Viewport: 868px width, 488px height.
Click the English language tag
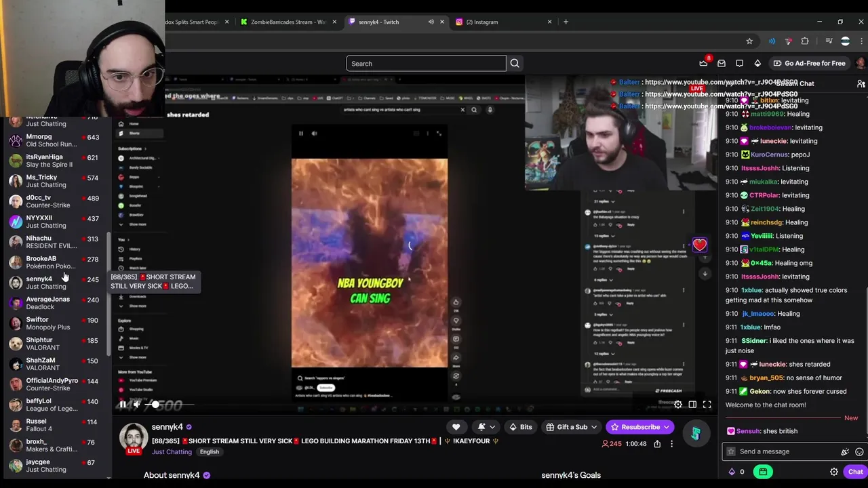210,452
